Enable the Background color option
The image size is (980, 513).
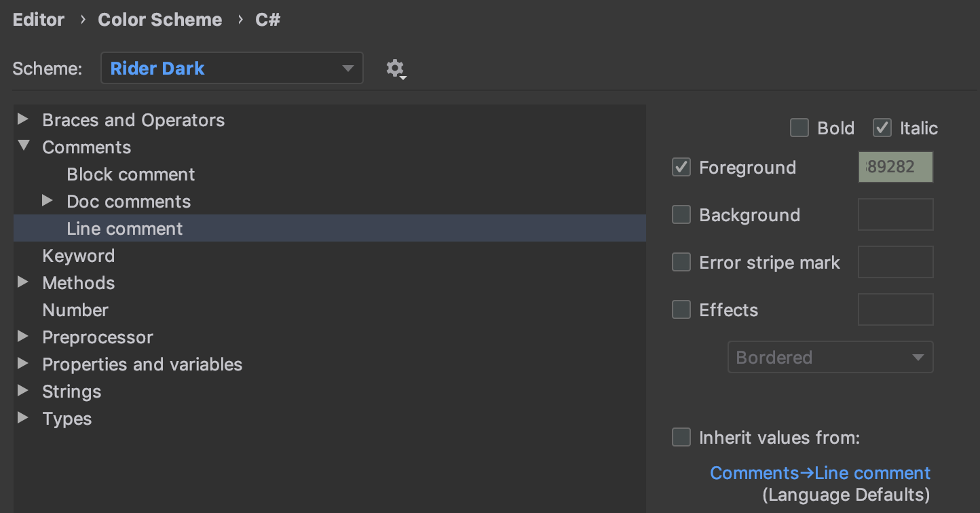pyautogui.click(x=681, y=214)
